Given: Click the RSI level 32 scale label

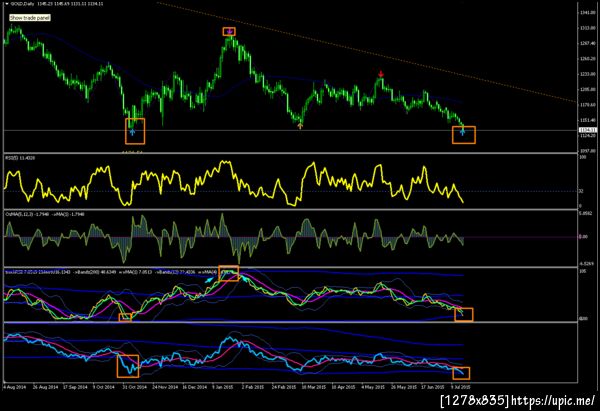Looking at the screenshot, I should [x=581, y=191].
